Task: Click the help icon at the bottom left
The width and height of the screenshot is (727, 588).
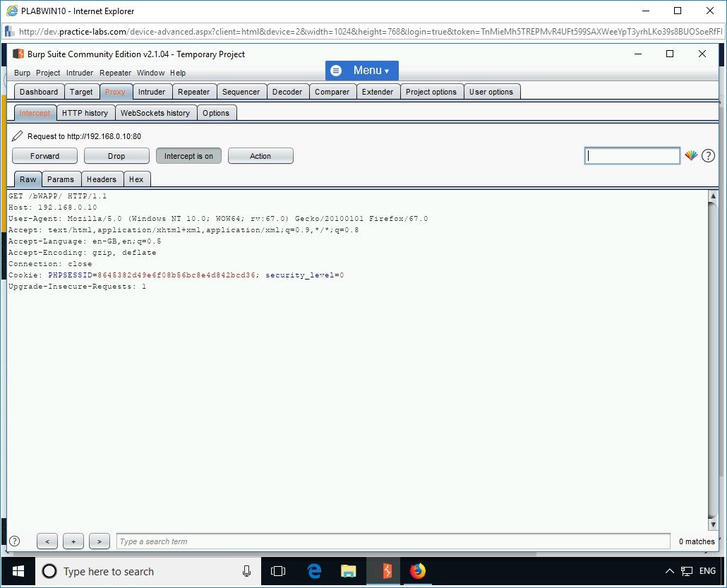Action: coord(16,541)
